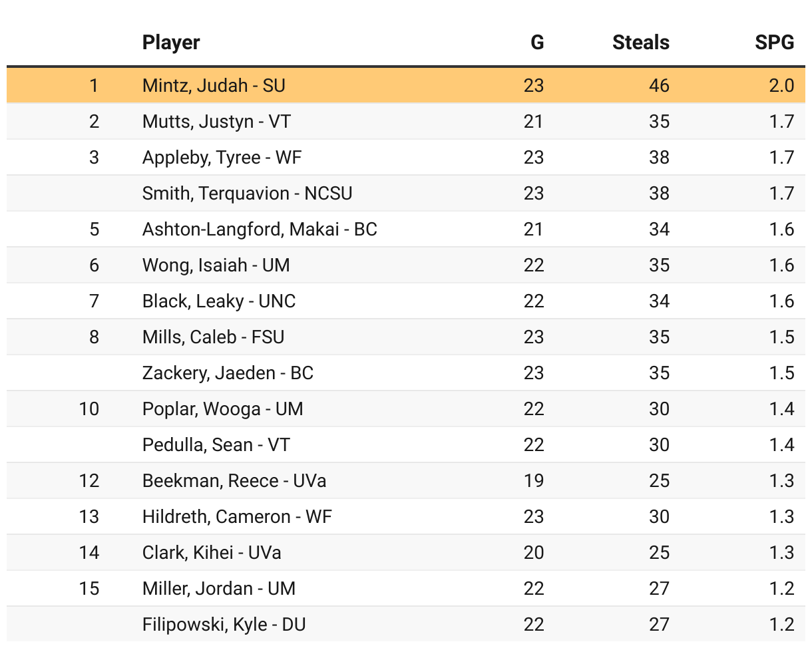Click Wong, Isaiah - UM name
This screenshot has height=648, width=812.
[x=216, y=265]
